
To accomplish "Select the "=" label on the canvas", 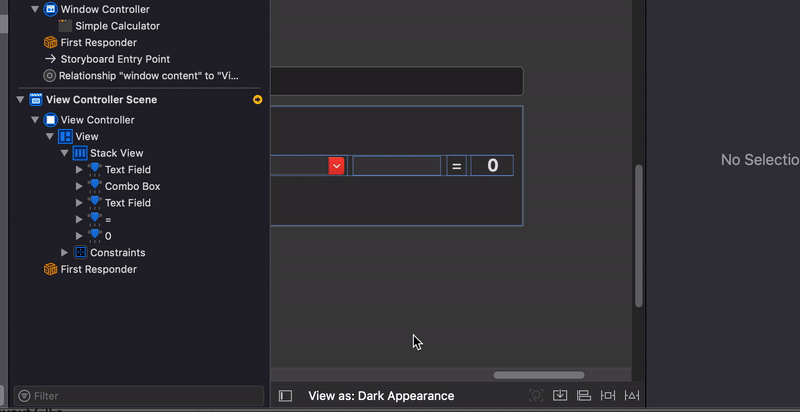I will point(457,166).
